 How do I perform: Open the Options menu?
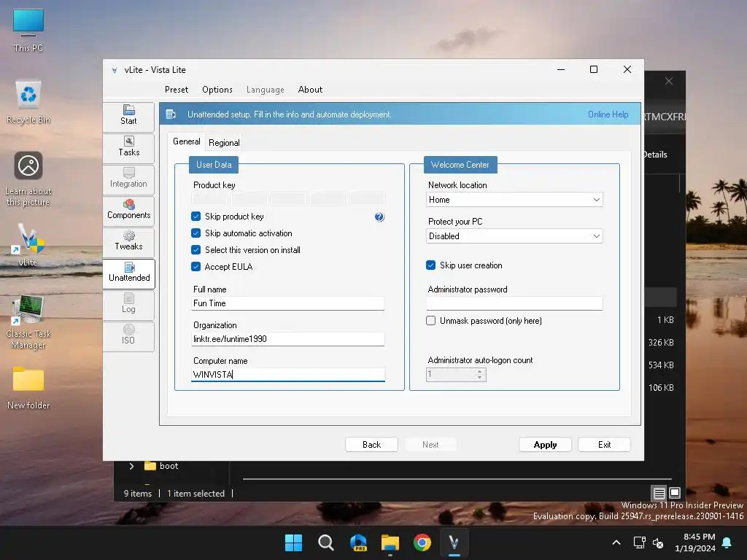coord(217,90)
